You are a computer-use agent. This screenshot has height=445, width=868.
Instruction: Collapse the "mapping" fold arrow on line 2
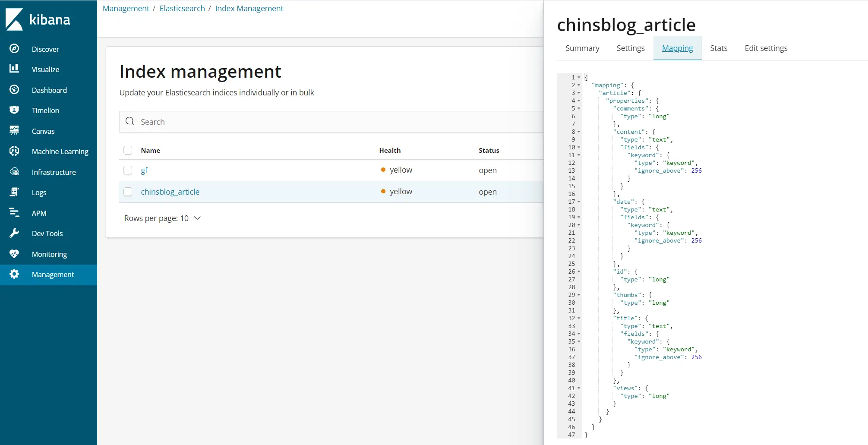tap(579, 85)
